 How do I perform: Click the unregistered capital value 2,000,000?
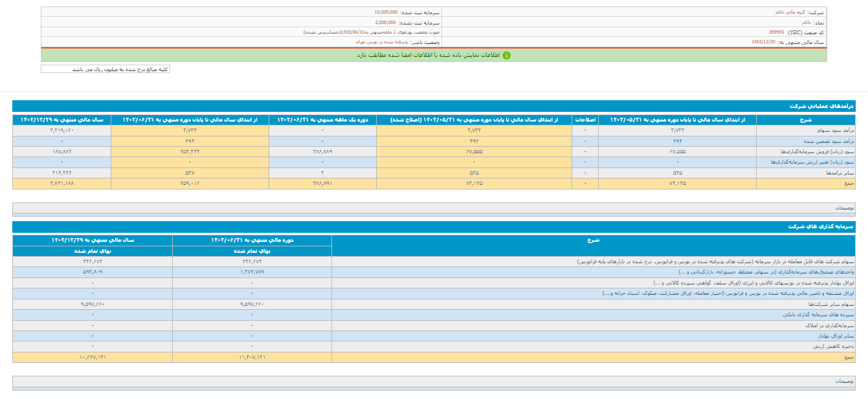(x=385, y=22)
